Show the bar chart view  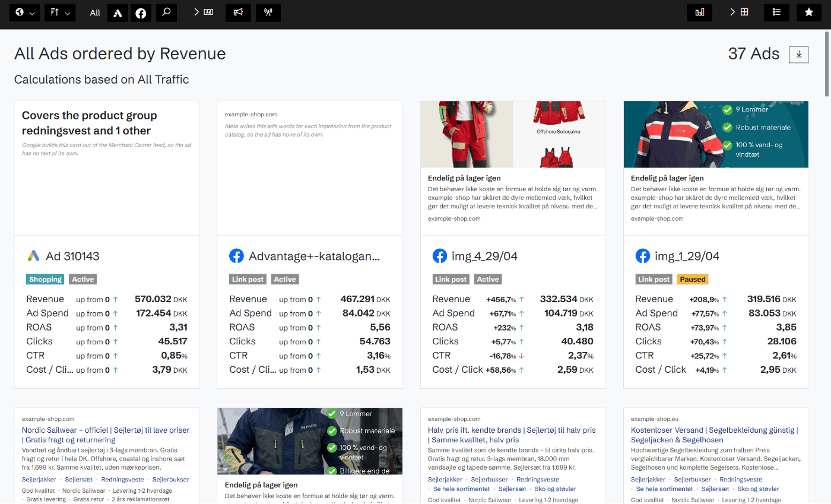click(700, 12)
